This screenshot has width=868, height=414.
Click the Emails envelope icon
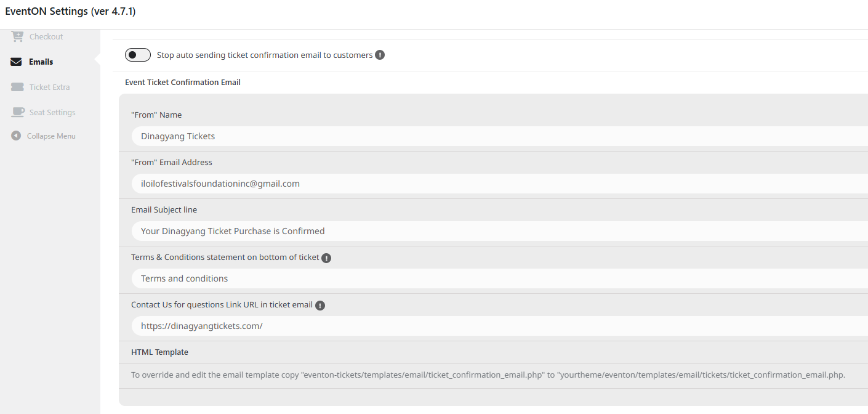[x=17, y=62]
